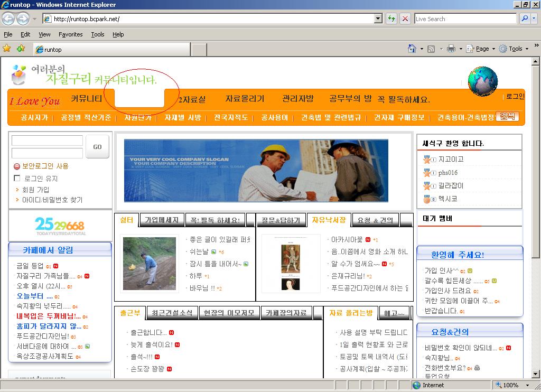Viewport: 541px width, 392px height.
Task: Switch to the 가입메세지 tab
Action: [162, 220]
